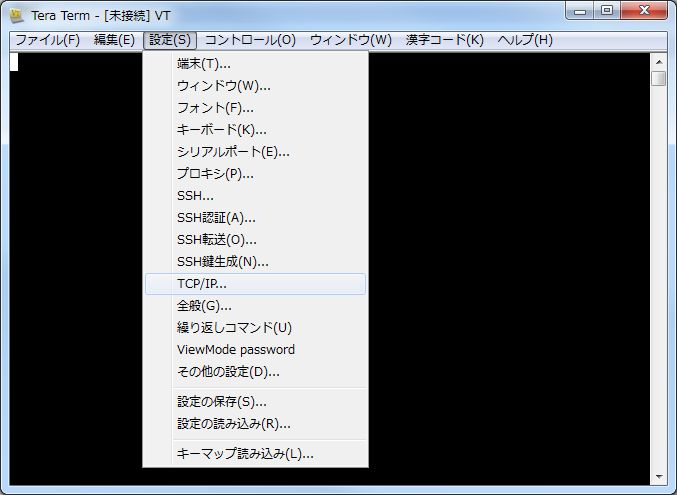Click the highlighted TCP/IP... entry

[x=202, y=284]
